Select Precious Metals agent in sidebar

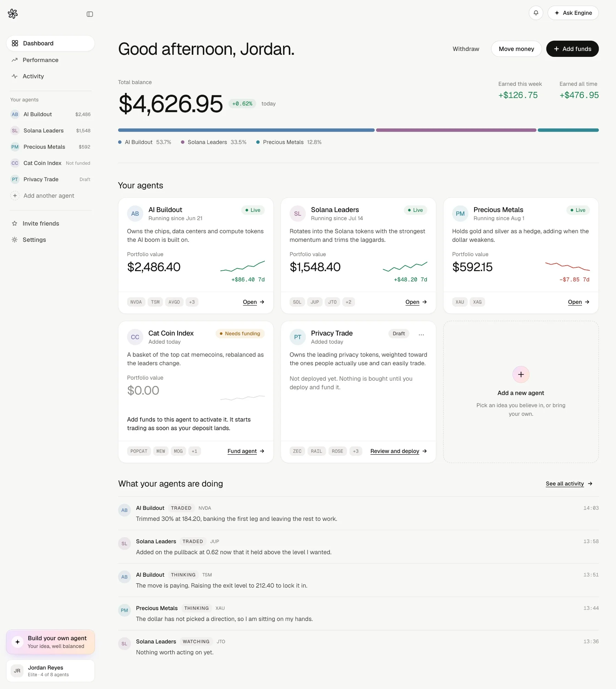pos(50,147)
